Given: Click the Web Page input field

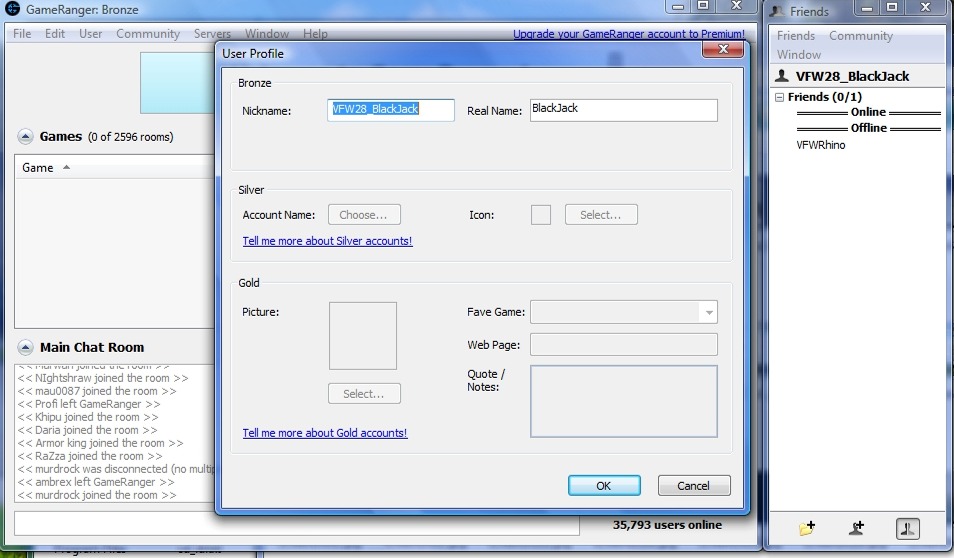Looking at the screenshot, I should pos(624,344).
